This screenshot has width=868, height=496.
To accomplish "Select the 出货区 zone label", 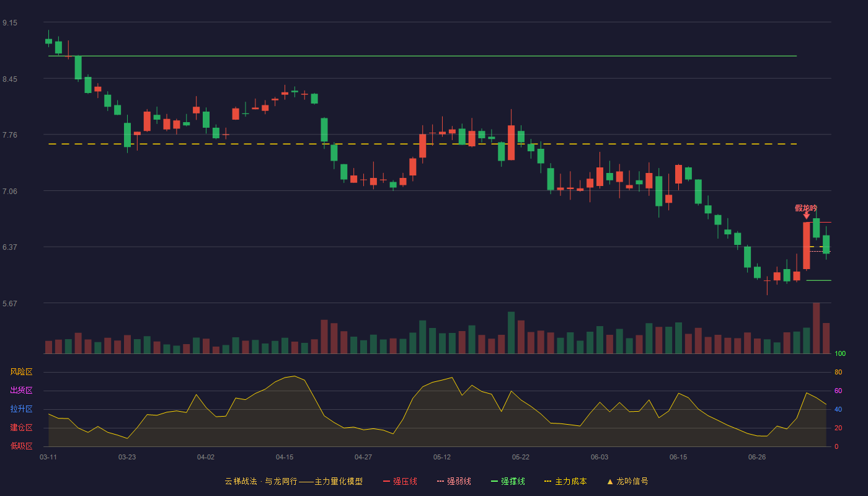I will tap(21, 391).
